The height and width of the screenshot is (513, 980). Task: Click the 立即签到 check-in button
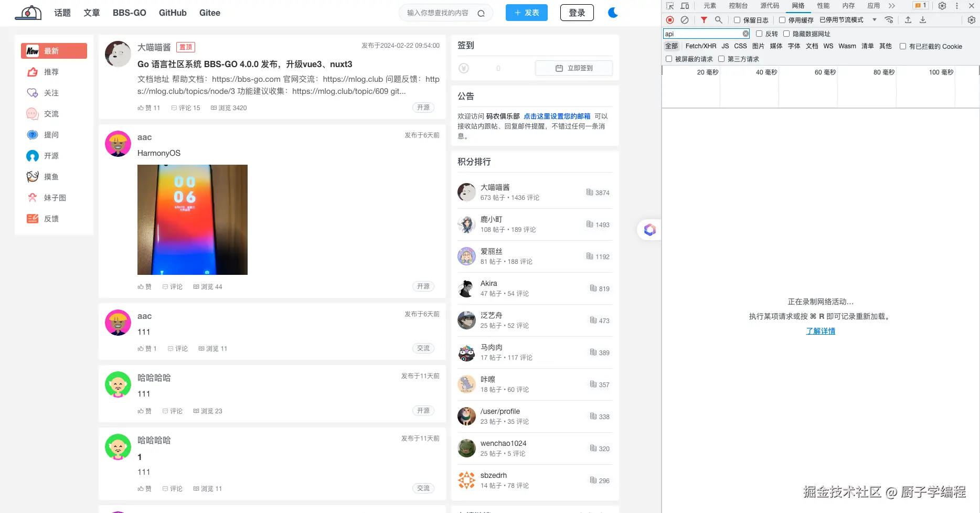tap(573, 68)
